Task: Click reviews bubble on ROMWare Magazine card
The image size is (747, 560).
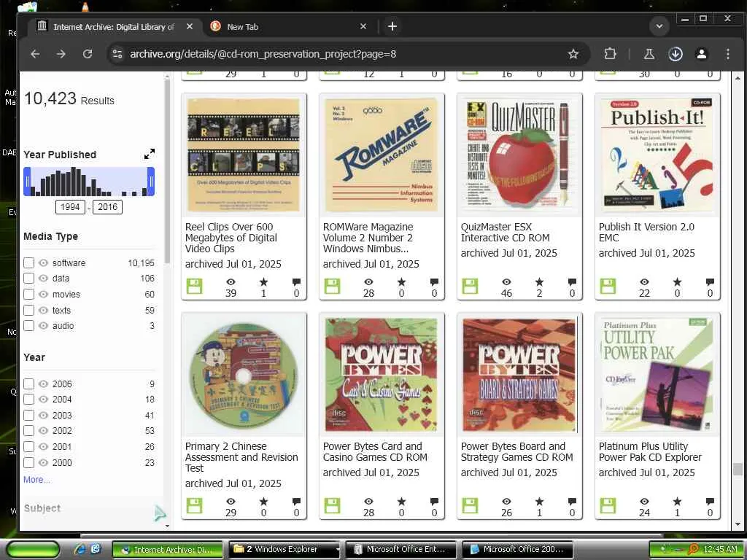Action: pos(434,282)
